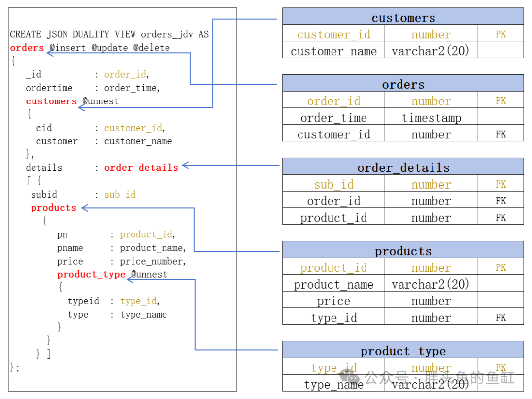Select the 'ordertime' key in the code

point(49,88)
